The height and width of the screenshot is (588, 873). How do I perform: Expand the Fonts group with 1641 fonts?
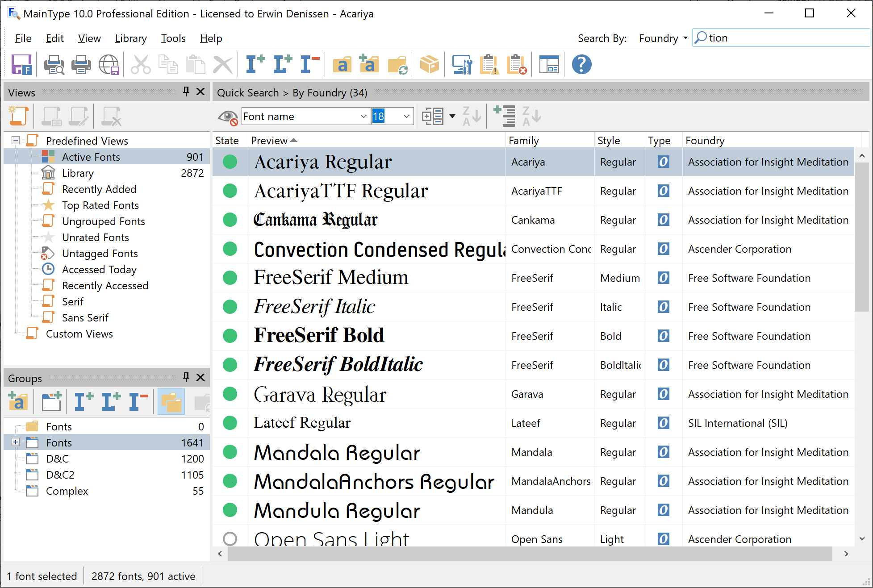(x=16, y=442)
